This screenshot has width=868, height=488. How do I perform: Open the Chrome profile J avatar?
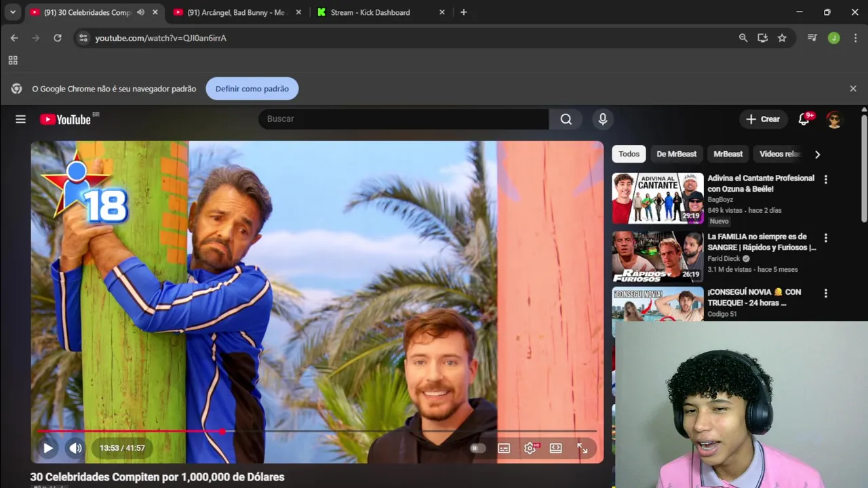click(x=834, y=38)
